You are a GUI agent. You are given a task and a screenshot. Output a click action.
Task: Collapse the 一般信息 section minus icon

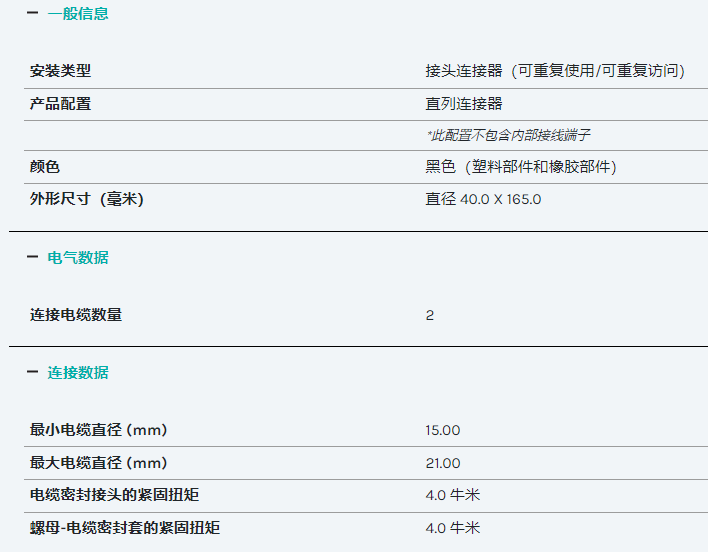click(x=33, y=13)
